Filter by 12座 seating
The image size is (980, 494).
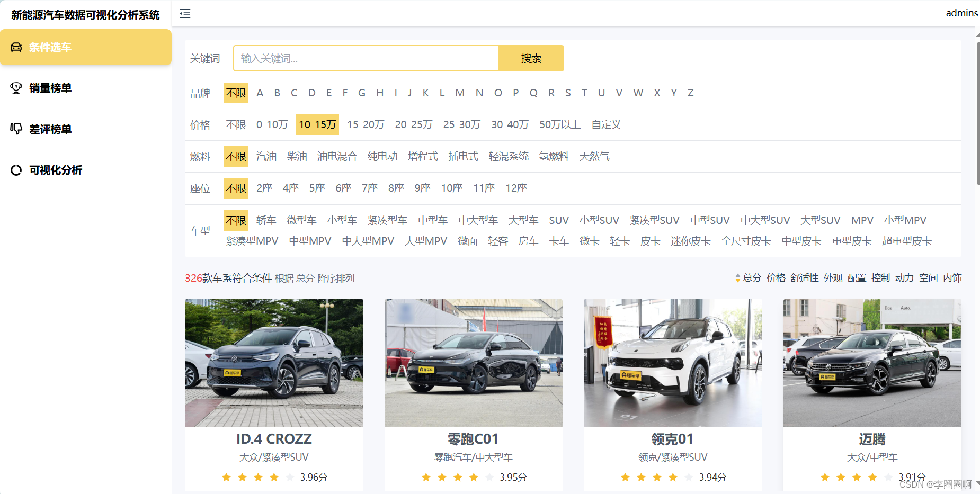(x=516, y=188)
